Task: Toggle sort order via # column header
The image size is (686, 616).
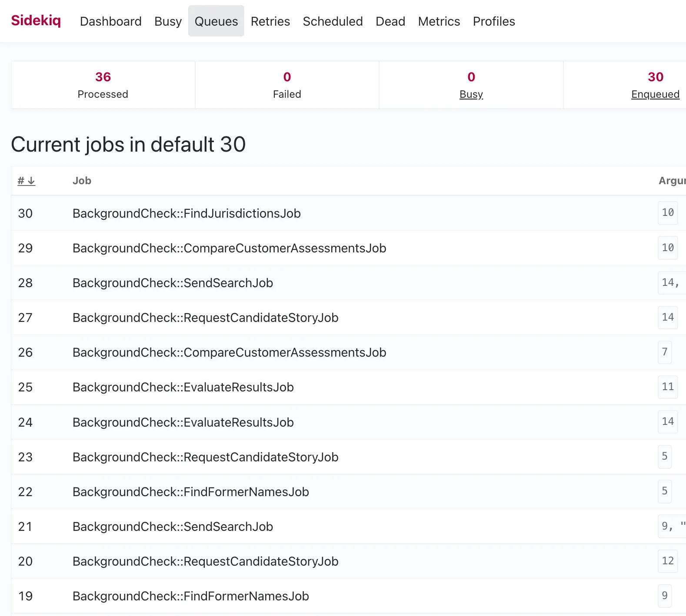Action: pyautogui.click(x=26, y=181)
